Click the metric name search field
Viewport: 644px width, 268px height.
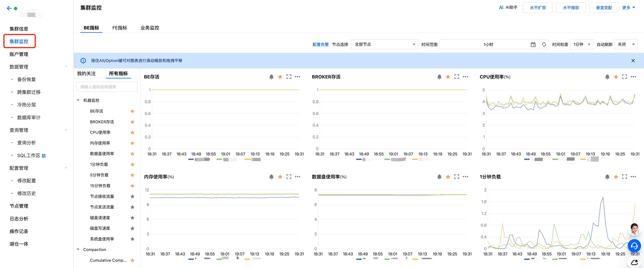coord(107,87)
